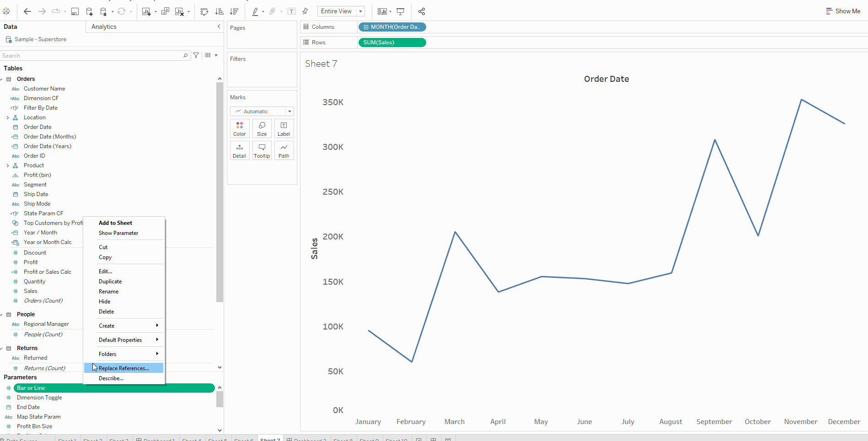Open the Highlight dropdown arrow

coord(263,12)
